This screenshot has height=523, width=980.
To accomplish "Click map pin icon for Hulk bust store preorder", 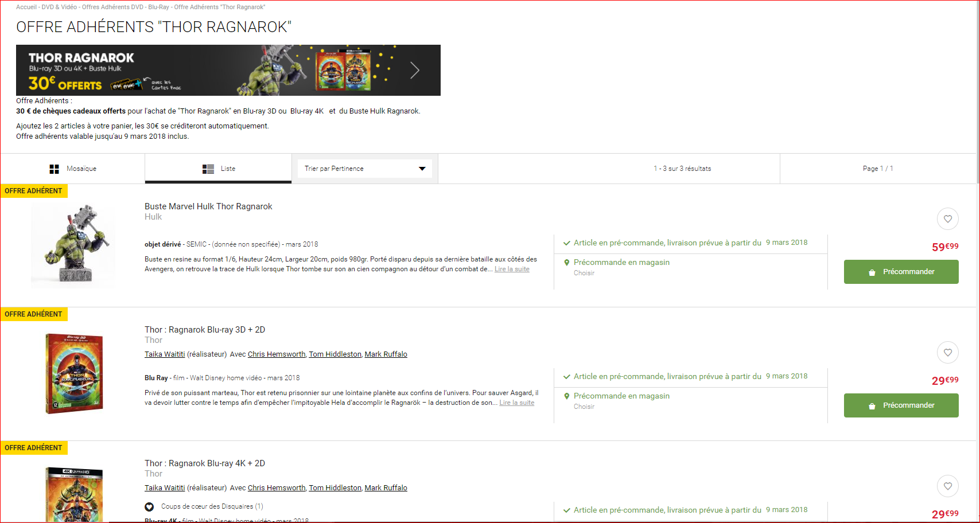I will coord(566,263).
